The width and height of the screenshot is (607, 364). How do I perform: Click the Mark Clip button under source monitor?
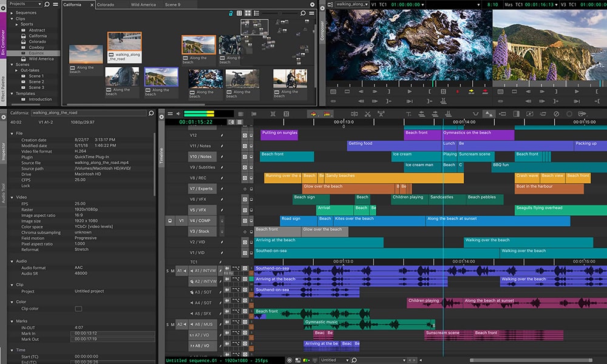[443, 92]
